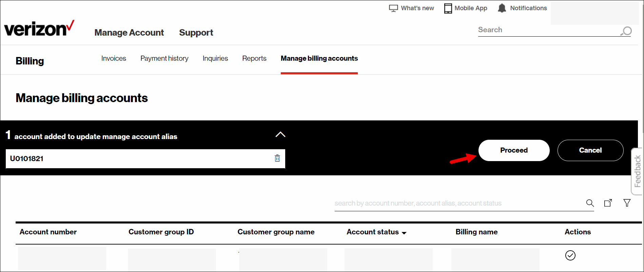Select the Reports tab

(x=254, y=58)
